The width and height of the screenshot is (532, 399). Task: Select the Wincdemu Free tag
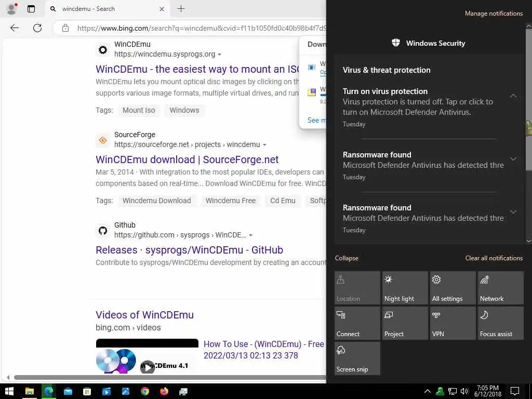click(x=231, y=201)
